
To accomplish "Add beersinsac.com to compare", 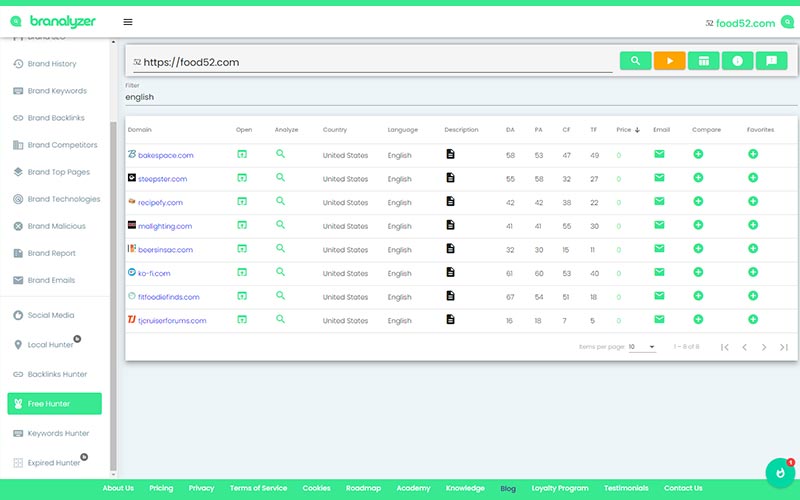I will tap(698, 248).
